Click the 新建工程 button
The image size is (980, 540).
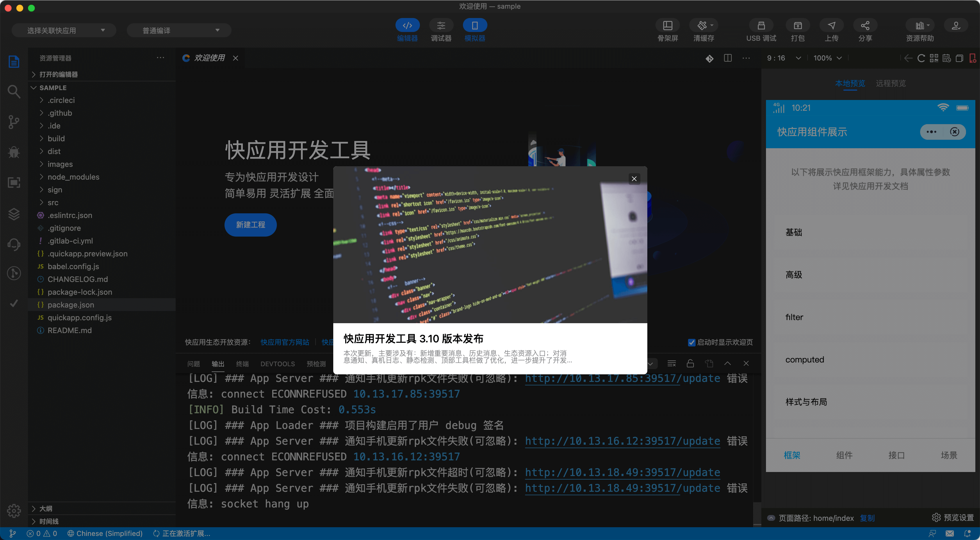[250, 225]
